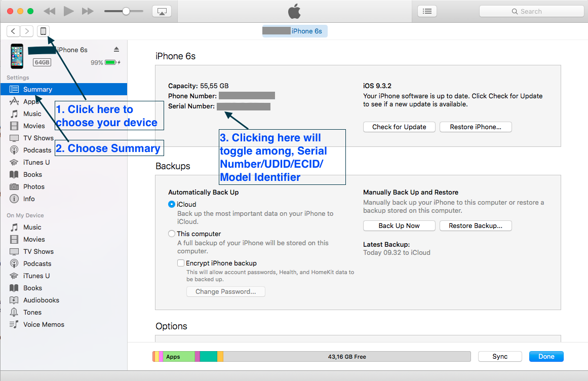Image resolution: width=588 pixels, height=381 pixels.
Task: Click the 64GB capacity badge
Action: pos(42,62)
